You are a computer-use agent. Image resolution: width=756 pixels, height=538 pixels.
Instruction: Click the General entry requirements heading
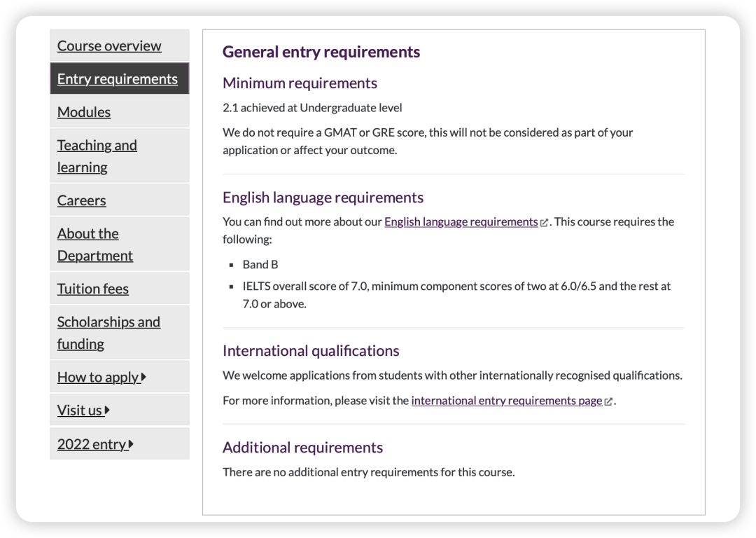321,52
